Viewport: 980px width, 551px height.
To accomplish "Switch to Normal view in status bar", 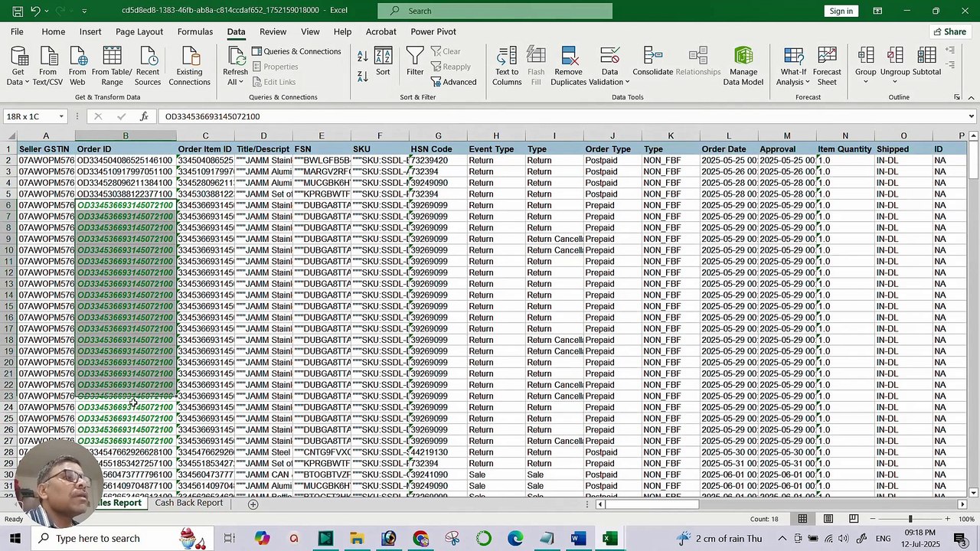I will point(802,519).
